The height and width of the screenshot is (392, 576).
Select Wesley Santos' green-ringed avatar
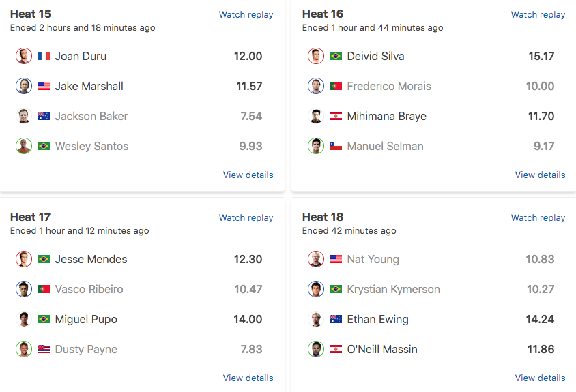click(24, 146)
